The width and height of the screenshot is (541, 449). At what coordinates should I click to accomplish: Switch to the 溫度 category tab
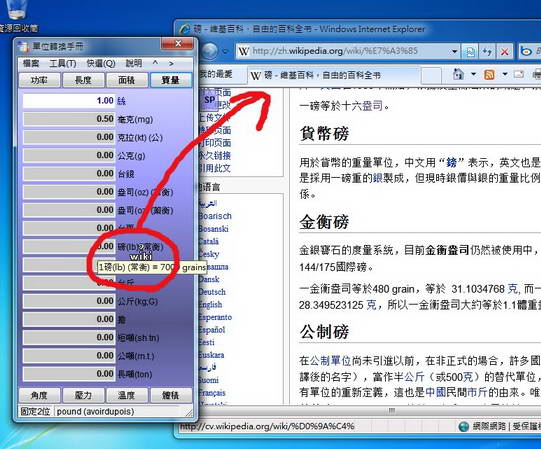point(127,395)
